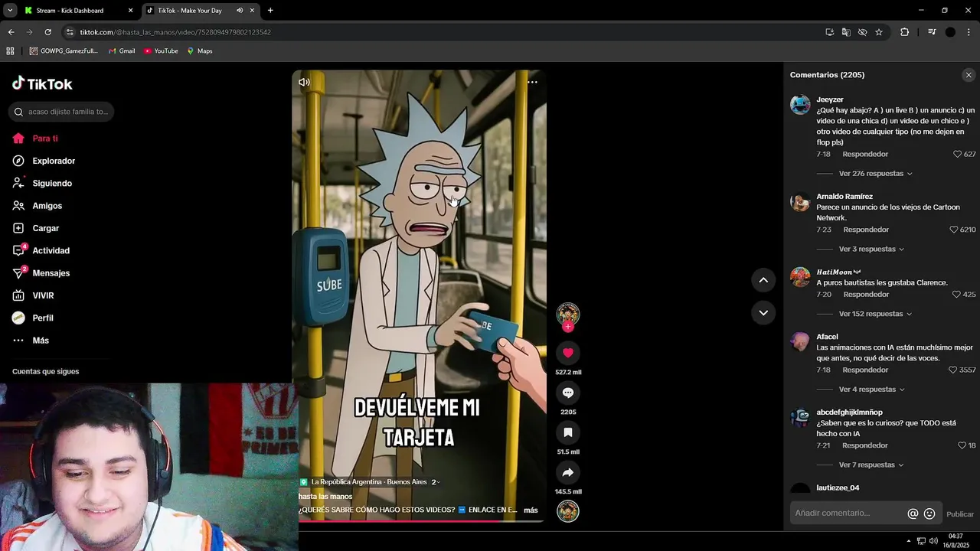Save video with bookmark icon

(568, 432)
